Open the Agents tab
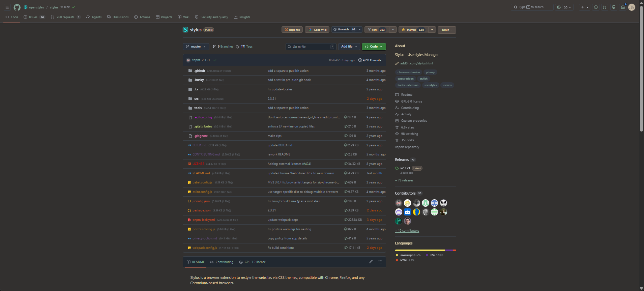 [x=94, y=17]
